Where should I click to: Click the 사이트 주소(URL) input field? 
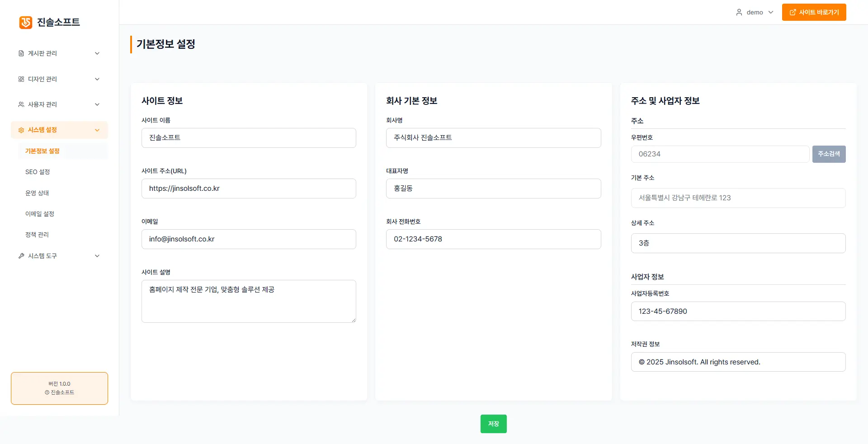tap(249, 189)
